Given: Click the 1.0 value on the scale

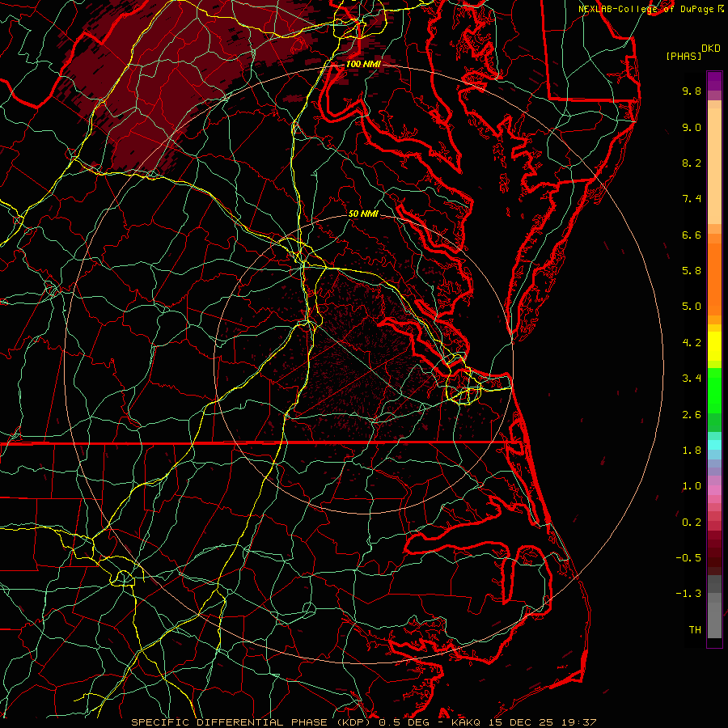Looking at the screenshot, I should pyautogui.click(x=692, y=486).
